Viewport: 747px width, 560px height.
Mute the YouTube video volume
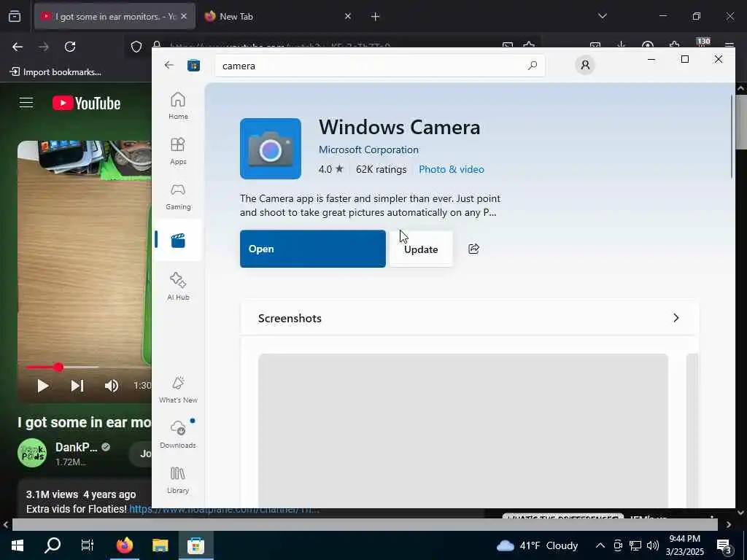click(x=112, y=386)
